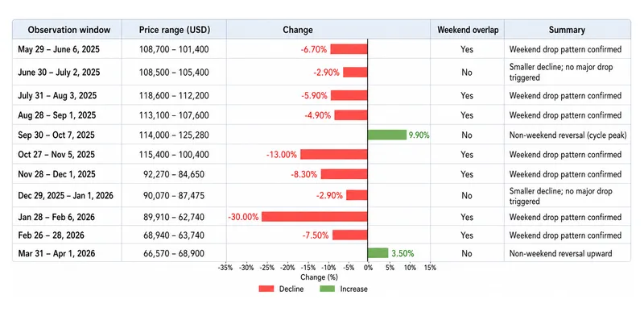Viewport: 644px width, 312px height.
Task: Click the -30.00% red bar
Action: 315,217
